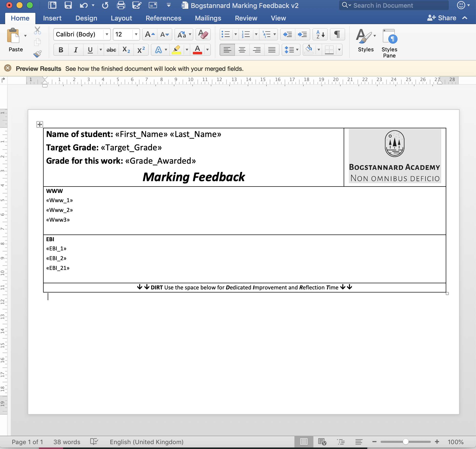The width and height of the screenshot is (476, 449).
Task: Select the Format Painter icon
Action: [37, 54]
